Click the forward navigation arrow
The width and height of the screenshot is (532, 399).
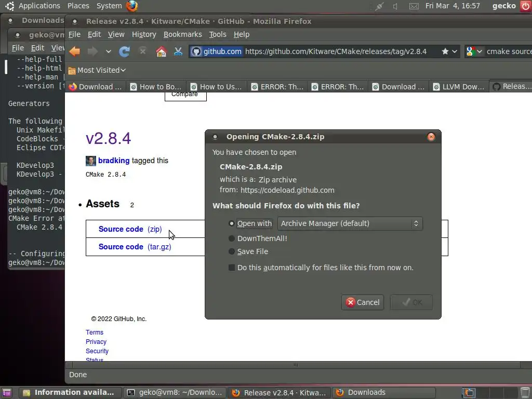click(92, 51)
